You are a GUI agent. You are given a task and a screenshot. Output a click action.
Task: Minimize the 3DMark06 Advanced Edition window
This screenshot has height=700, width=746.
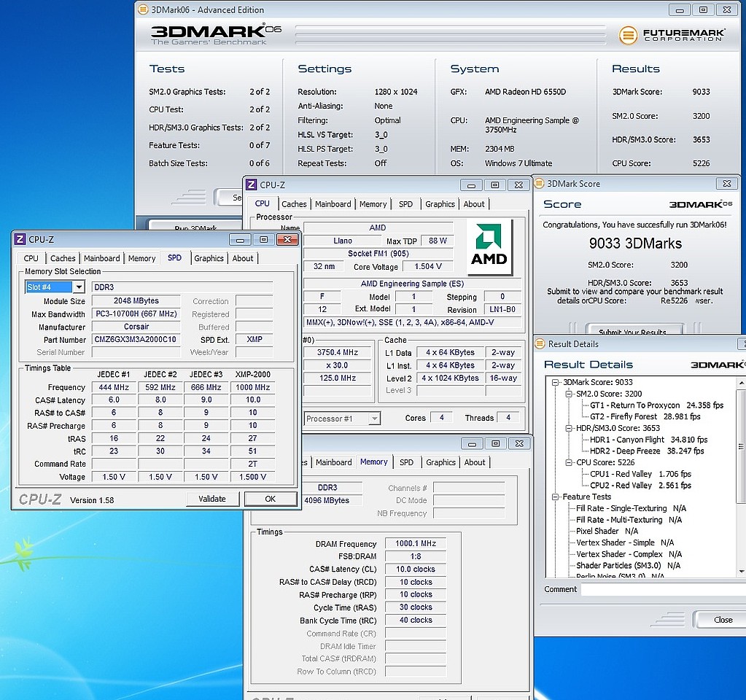[x=680, y=9]
